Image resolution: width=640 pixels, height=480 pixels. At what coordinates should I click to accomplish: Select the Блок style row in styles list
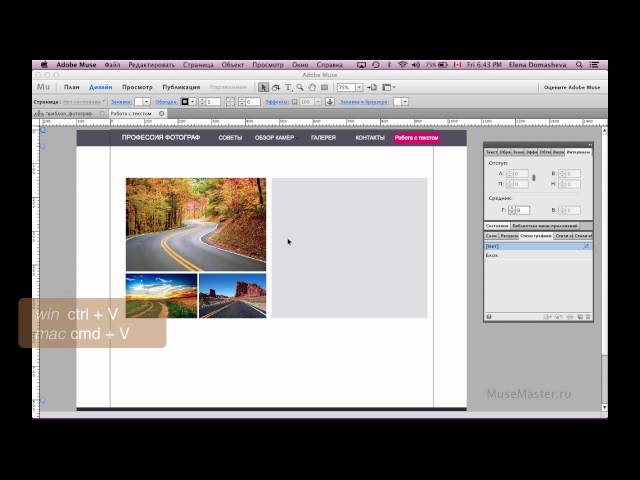538,255
